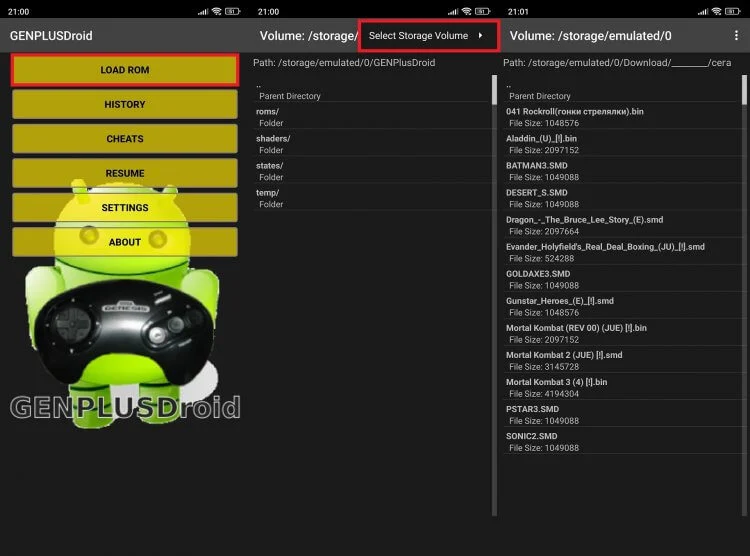Image resolution: width=750 pixels, height=556 pixels.
Task: Open the roms/ folder
Action: (372, 117)
